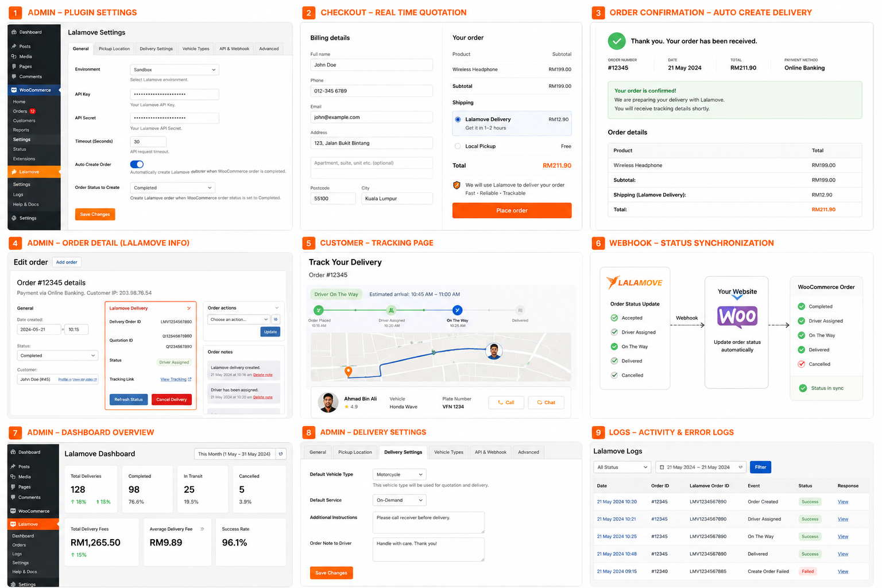Click Completed check in WooCommerce Order list
882x588 pixels.
[x=802, y=306]
